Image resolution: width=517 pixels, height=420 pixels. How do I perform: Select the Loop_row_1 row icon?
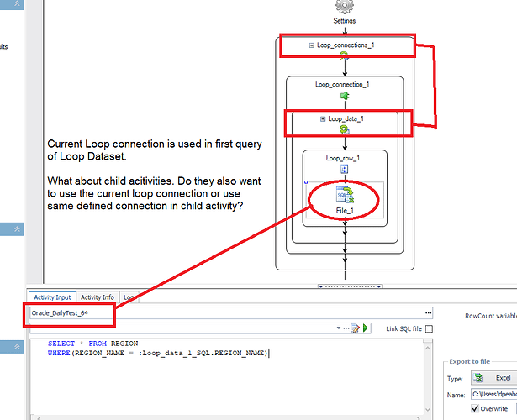[344, 170]
